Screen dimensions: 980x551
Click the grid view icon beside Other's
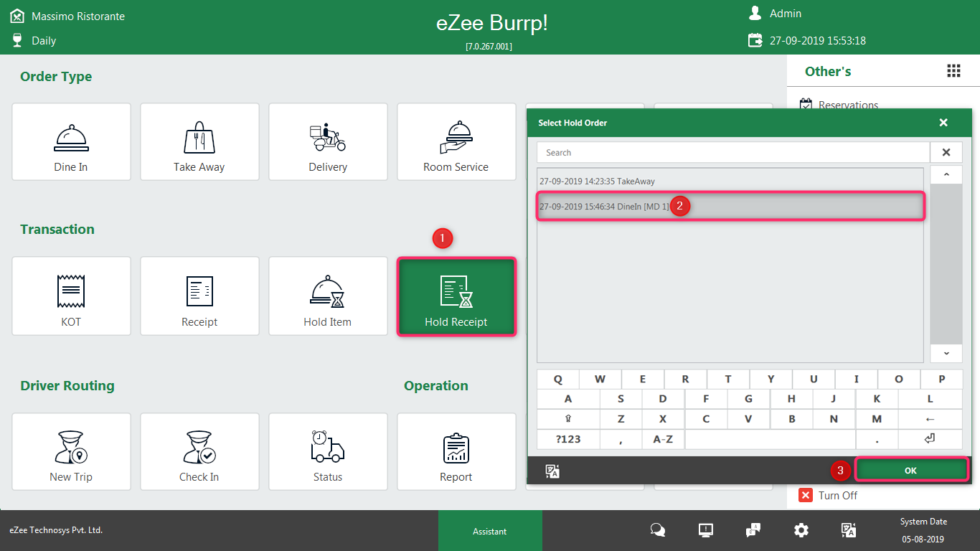(953, 70)
